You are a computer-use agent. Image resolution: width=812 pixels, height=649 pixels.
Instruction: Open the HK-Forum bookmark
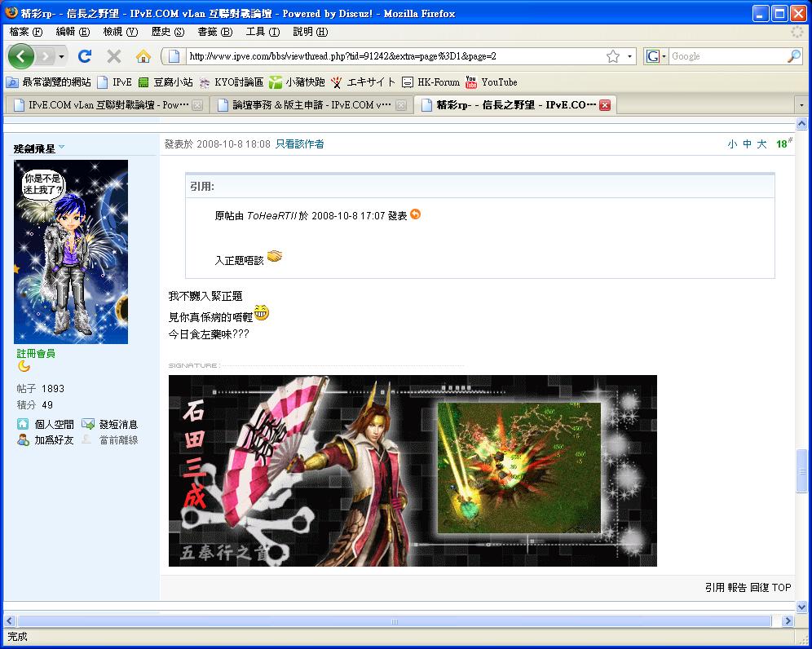click(430, 82)
